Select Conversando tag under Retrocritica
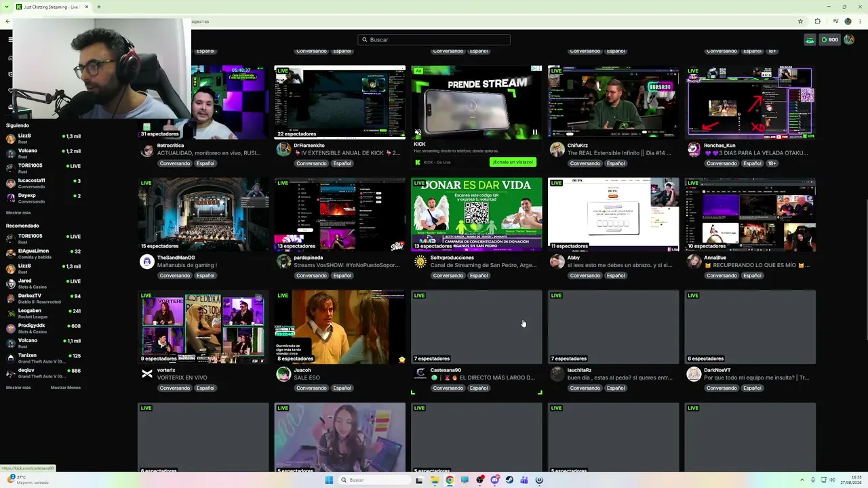This screenshot has width=868, height=488. pos(175,163)
